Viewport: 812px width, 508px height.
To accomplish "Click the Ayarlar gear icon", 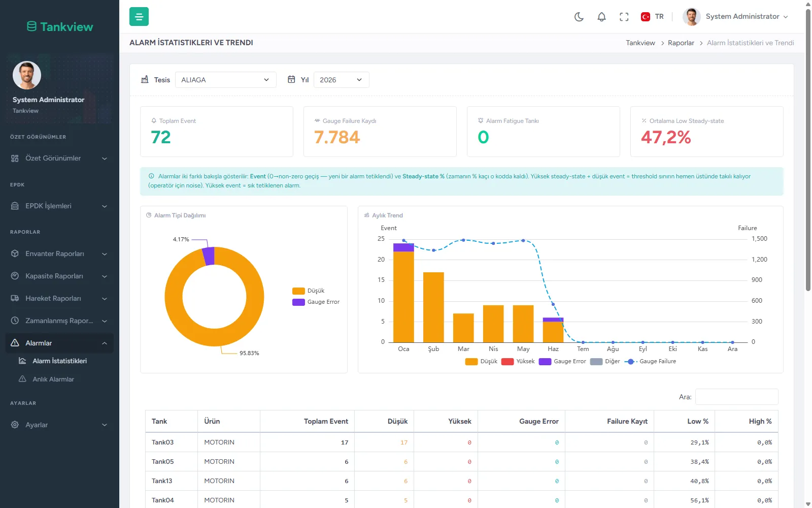I will coord(15,425).
